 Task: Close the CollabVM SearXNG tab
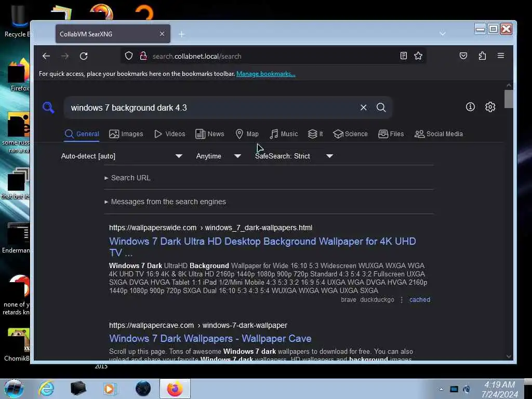[x=162, y=34]
